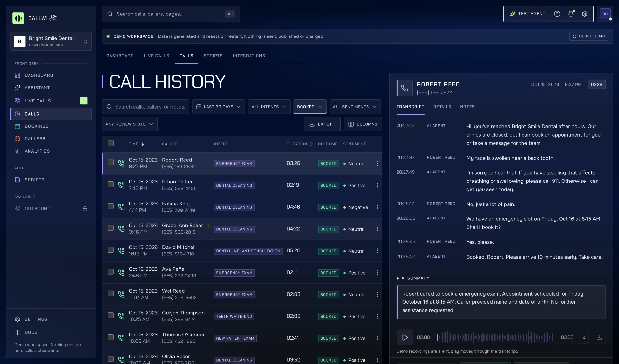Open Callers in the sidebar
The height and width of the screenshot is (364, 619).
(x=51, y=138)
